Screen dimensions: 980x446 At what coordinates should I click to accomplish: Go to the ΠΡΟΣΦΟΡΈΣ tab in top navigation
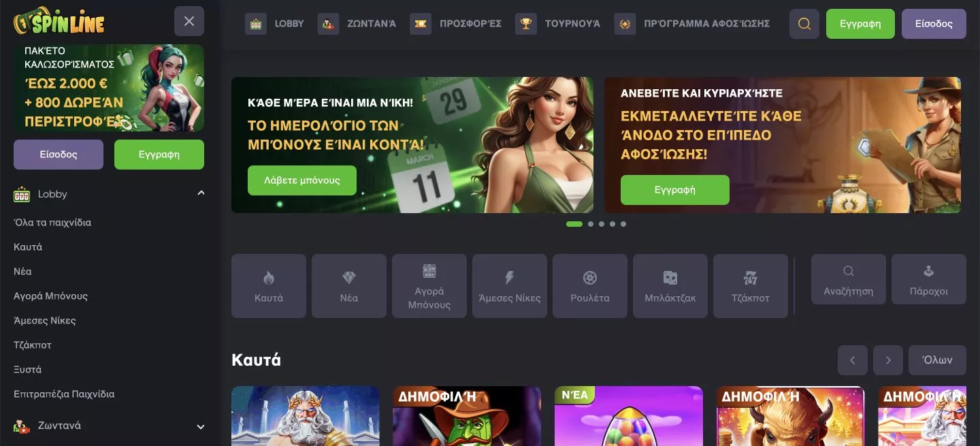tap(456, 24)
